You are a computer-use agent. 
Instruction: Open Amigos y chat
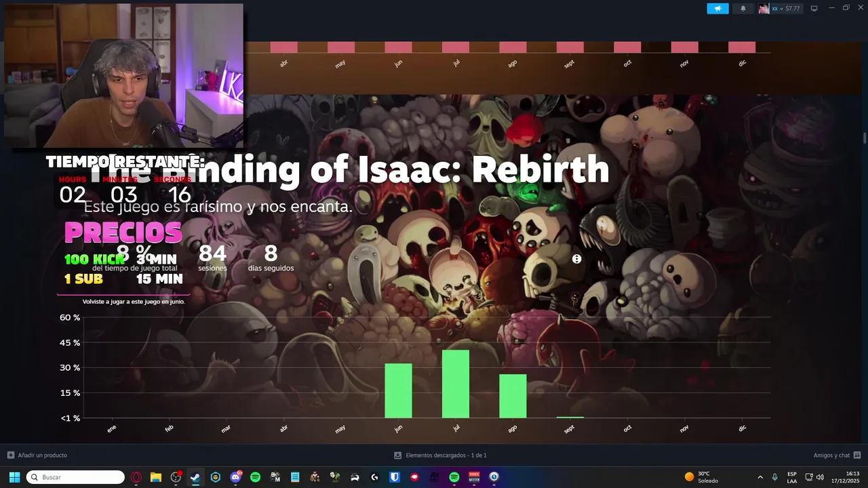[x=831, y=455]
